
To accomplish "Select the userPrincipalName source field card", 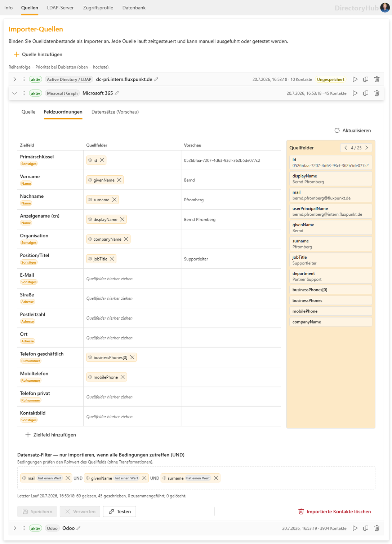I will click(x=330, y=211).
